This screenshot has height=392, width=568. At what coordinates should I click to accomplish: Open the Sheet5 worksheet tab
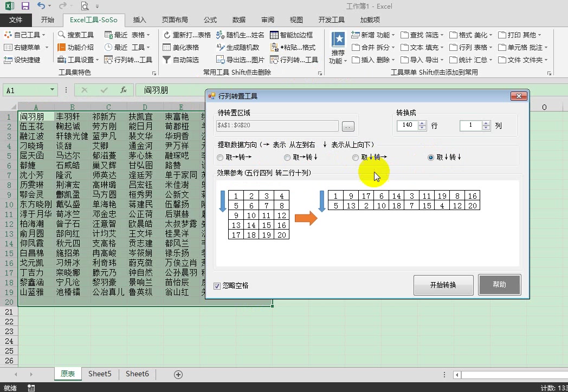click(101, 374)
